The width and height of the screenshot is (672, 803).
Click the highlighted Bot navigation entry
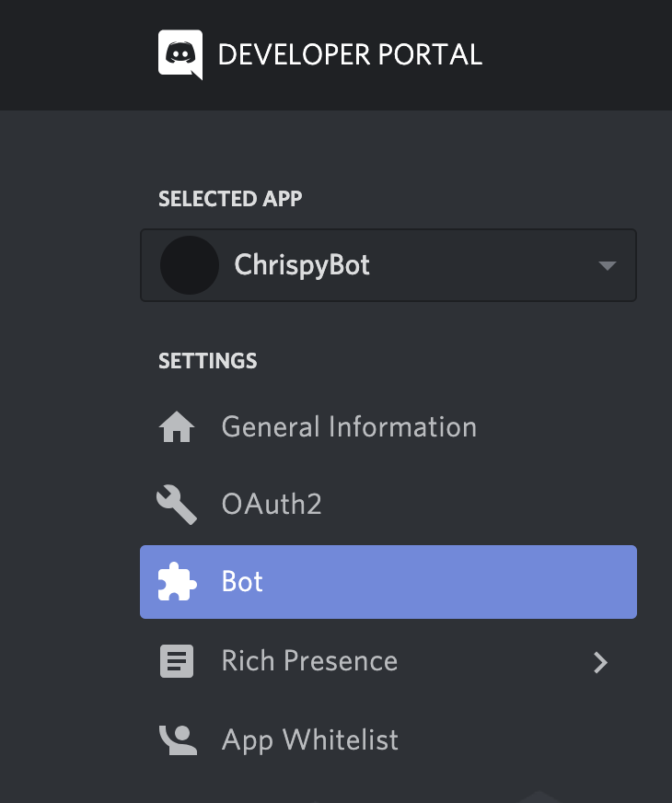coord(388,582)
